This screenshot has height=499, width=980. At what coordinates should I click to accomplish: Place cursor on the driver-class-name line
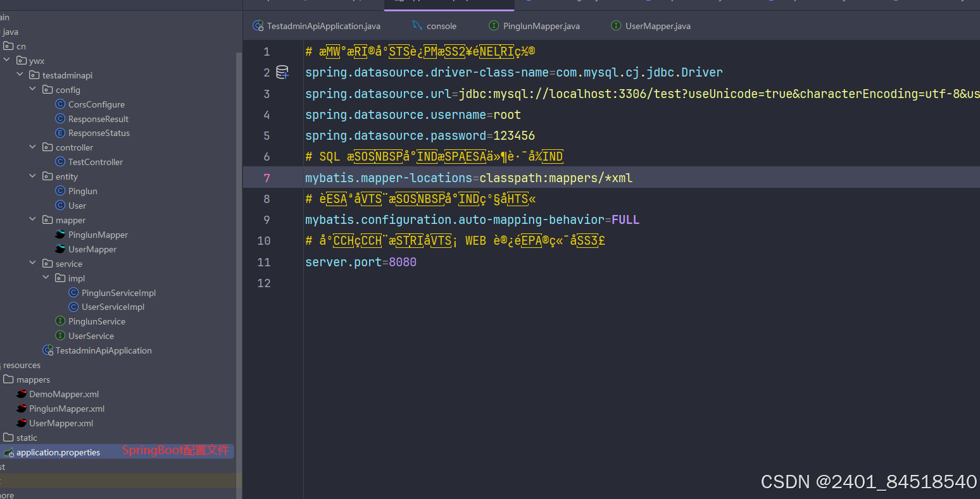point(513,72)
